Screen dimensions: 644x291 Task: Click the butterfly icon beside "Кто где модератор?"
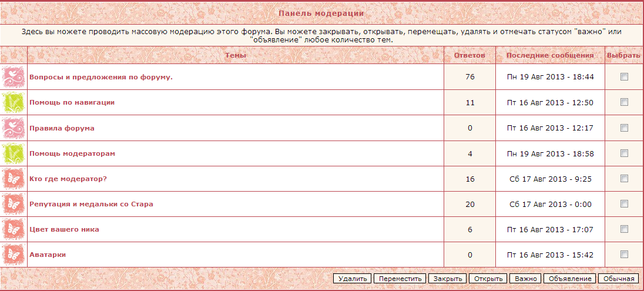[14, 179]
